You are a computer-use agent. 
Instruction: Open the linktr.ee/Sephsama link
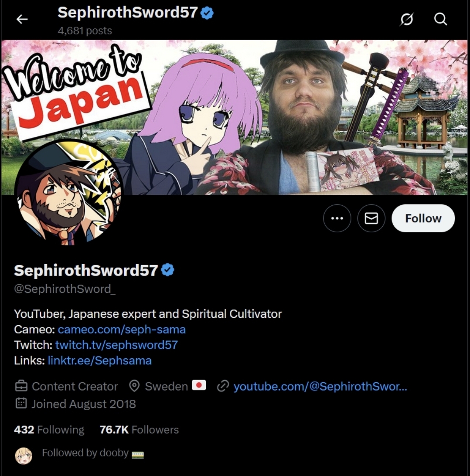point(99,360)
